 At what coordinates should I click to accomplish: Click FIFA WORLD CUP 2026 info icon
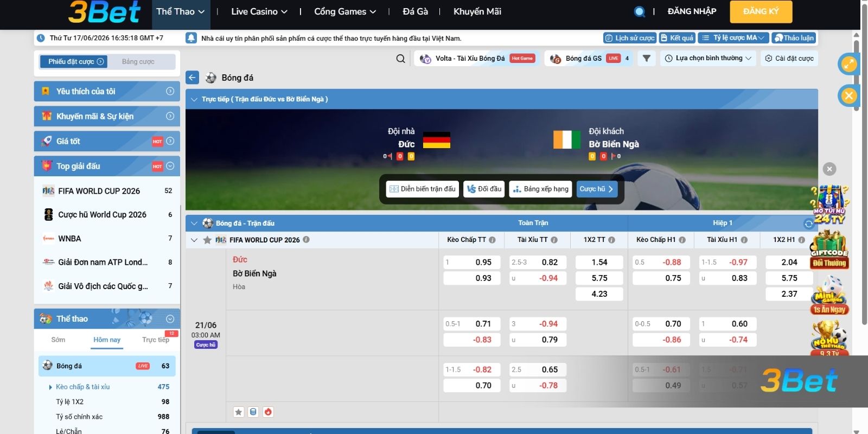tap(306, 239)
